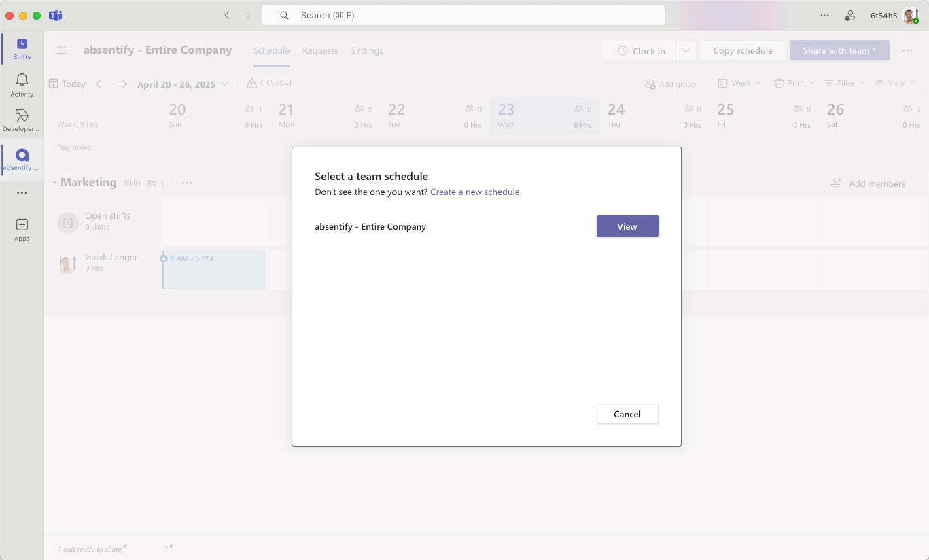929x560 pixels.
Task: Show more apps ellipsis in sidebar
Action: point(22,192)
